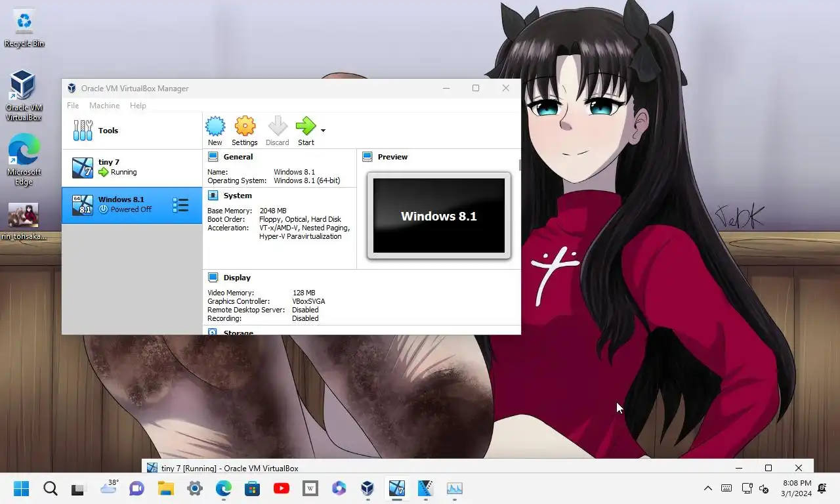Viewport: 840px width, 504px height.
Task: Click the Display section header
Action: point(236,278)
